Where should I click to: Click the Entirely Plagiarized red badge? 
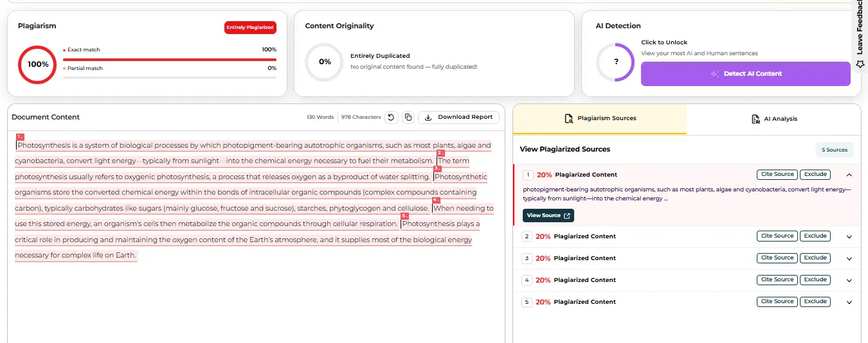(250, 28)
